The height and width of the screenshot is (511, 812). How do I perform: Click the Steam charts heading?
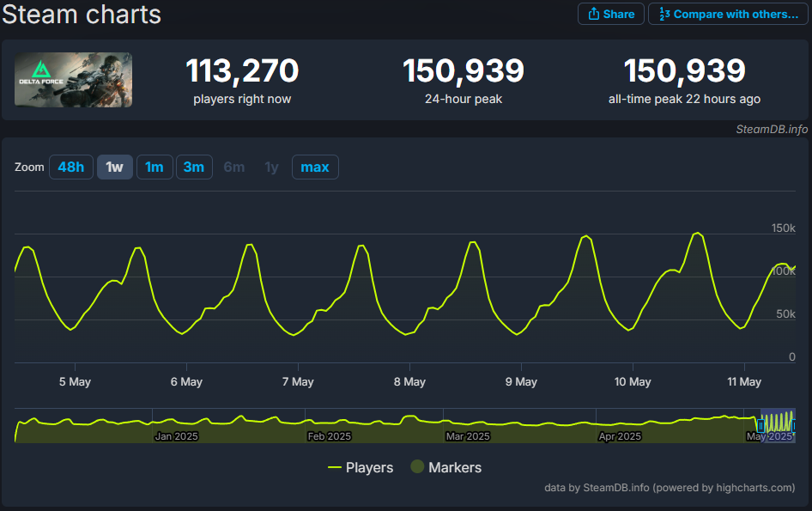pos(82,14)
